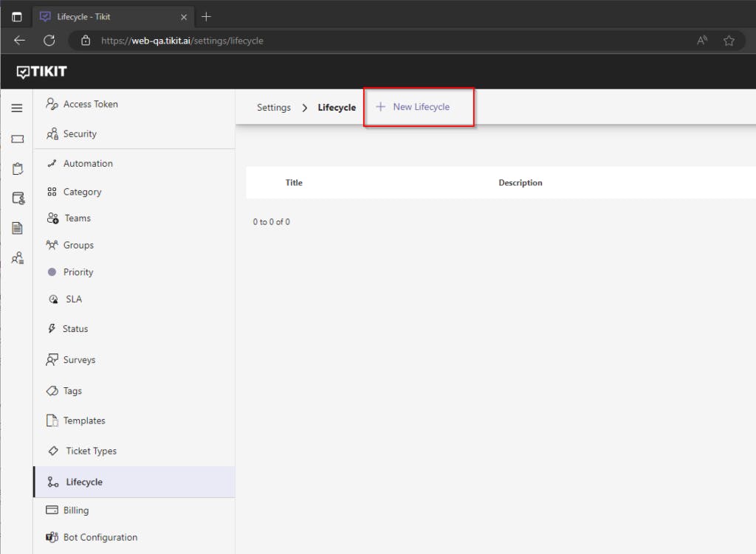Open a new browser tab
This screenshot has width=756, height=554.
point(206,16)
